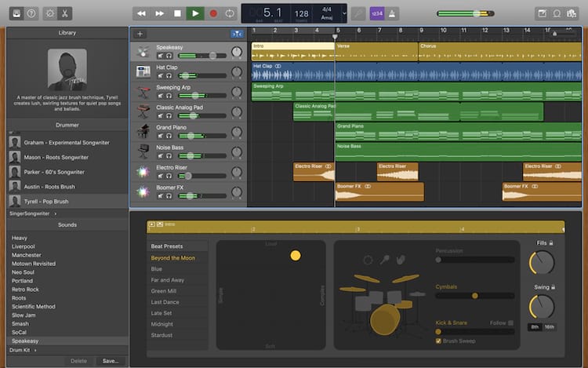The height and width of the screenshot is (368, 588).
Task: Expand the Drum Kit category chevron
Action: (34, 350)
